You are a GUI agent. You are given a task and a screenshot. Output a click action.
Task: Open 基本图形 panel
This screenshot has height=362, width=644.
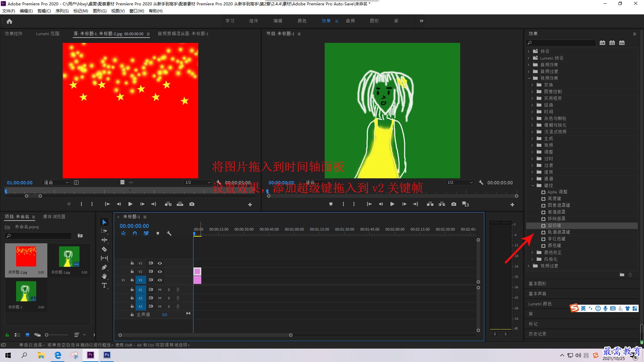click(x=537, y=284)
